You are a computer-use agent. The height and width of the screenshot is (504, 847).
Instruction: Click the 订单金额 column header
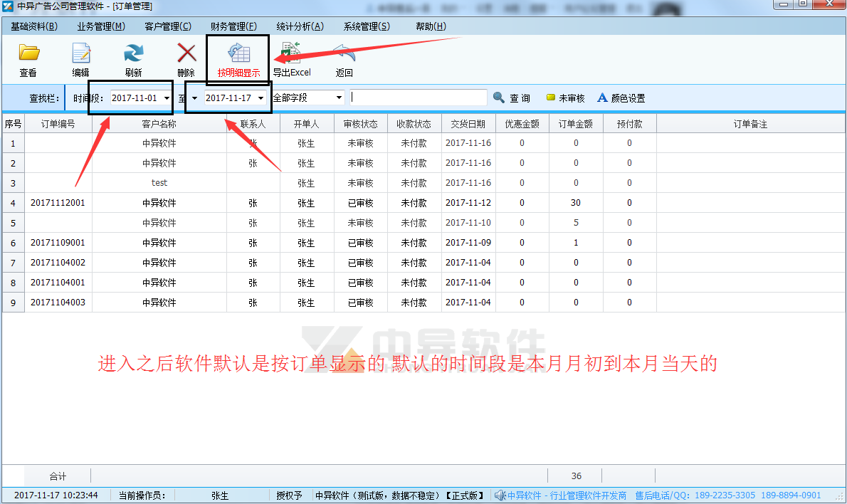[576, 124]
